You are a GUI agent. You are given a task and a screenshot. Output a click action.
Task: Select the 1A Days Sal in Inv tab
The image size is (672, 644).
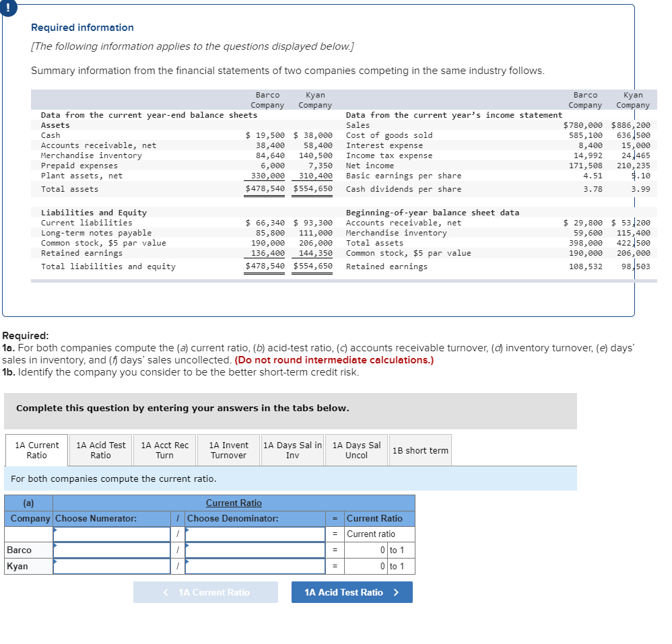292,450
